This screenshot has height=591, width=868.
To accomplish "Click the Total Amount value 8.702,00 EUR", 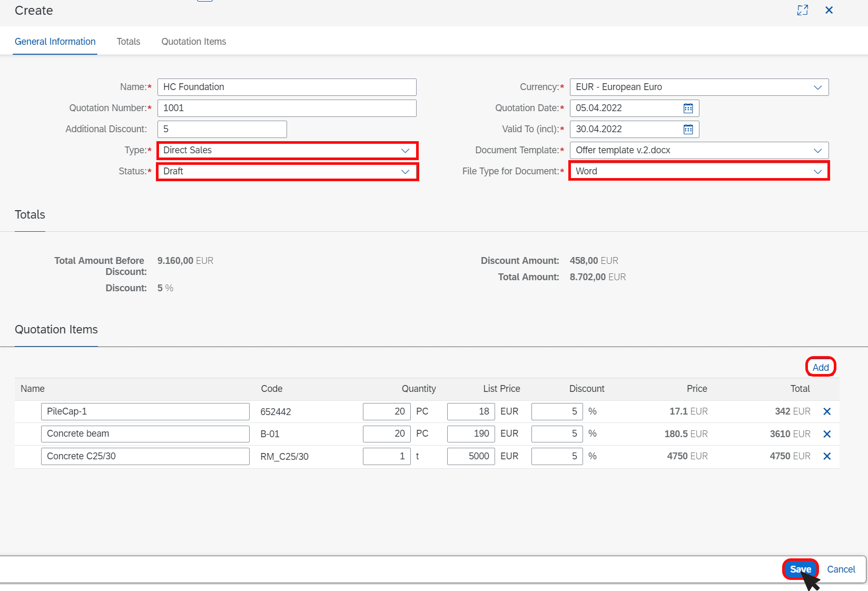I will click(598, 277).
